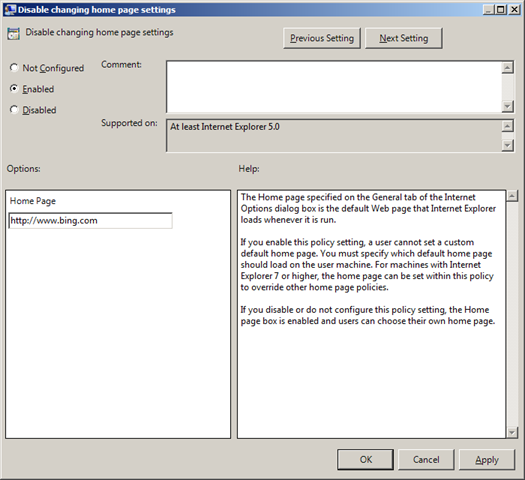Click the Supported on scroll down arrow
The width and height of the screenshot is (525, 480).
coord(508,145)
